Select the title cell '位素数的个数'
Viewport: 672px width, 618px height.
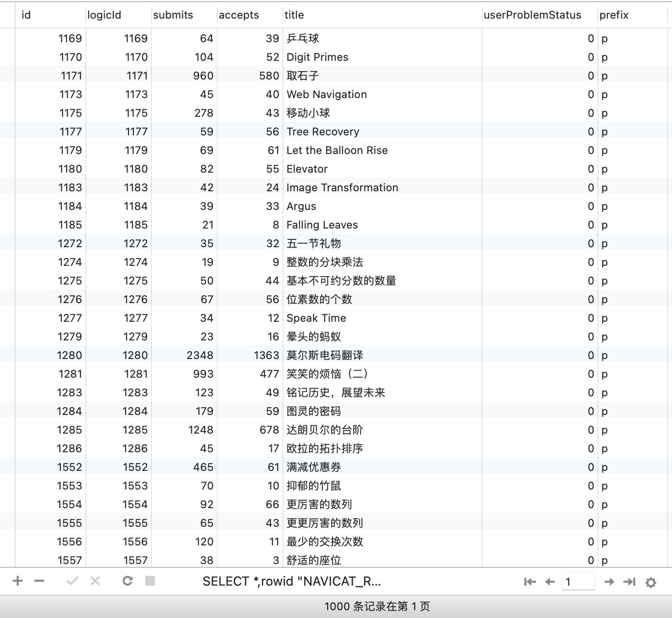[383, 300]
